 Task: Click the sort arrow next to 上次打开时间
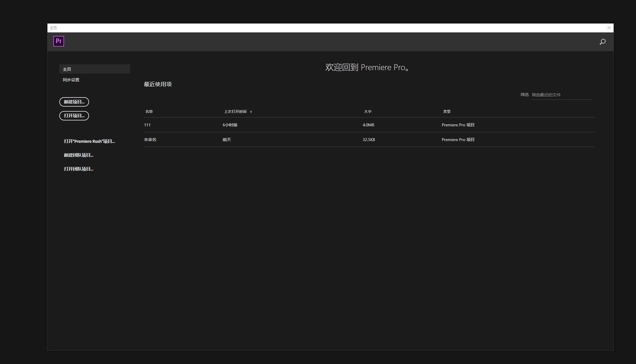(251, 112)
